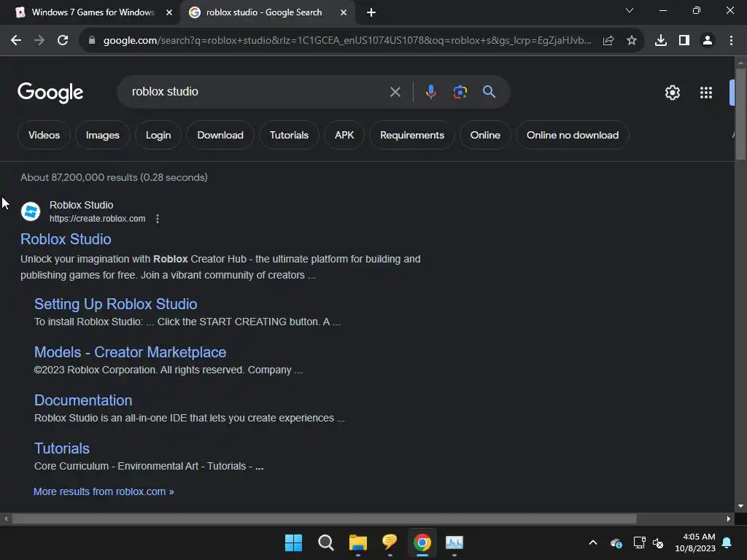Bookmark this page with the star icon
747x560 pixels.
(632, 41)
